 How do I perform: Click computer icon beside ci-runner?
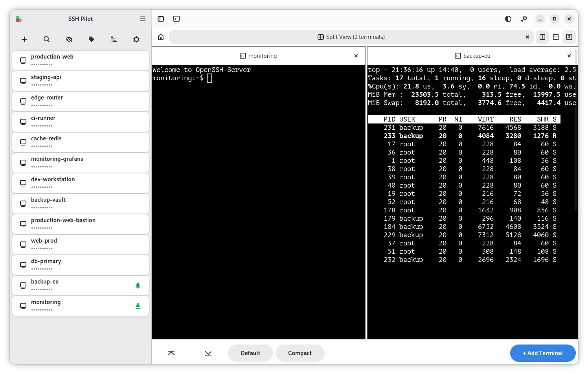pyautogui.click(x=23, y=122)
